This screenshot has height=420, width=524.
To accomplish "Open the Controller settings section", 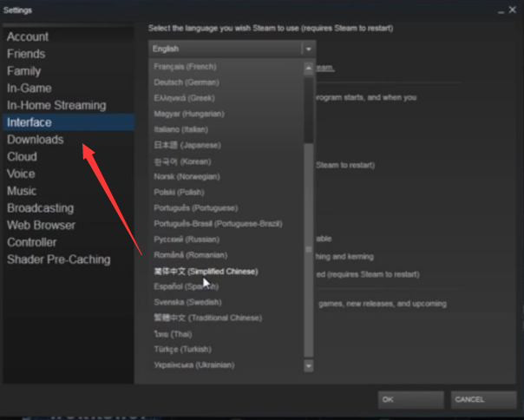I will (x=69, y=242).
